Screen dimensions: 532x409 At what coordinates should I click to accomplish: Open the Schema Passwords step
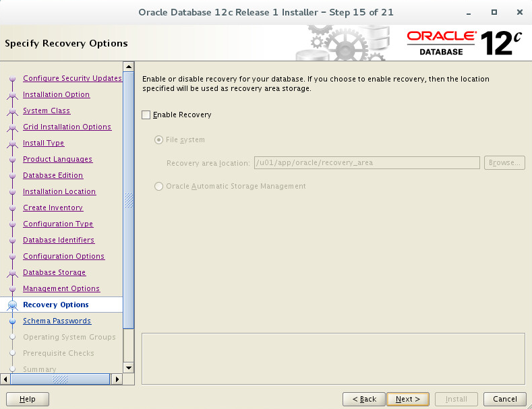[57, 321]
